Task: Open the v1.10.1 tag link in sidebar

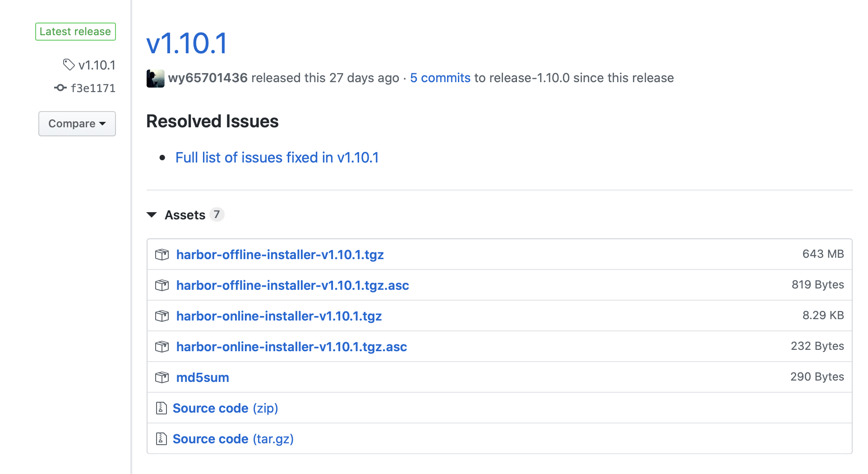Action: [97, 65]
